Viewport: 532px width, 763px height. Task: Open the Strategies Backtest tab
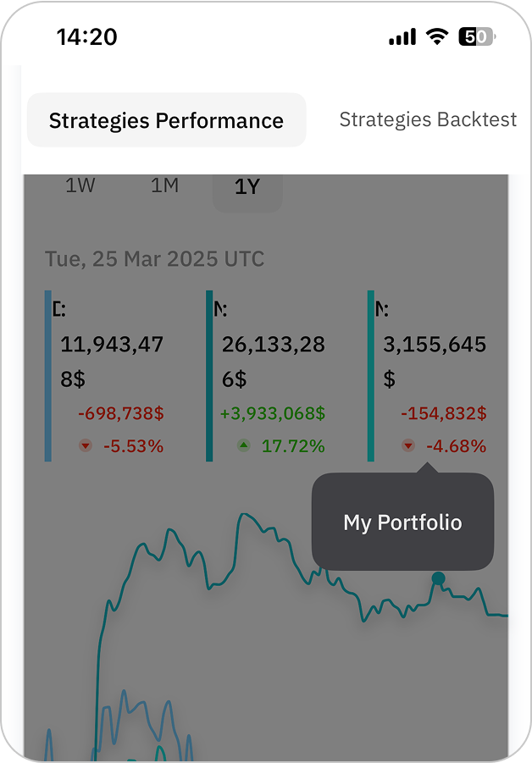pos(427,119)
